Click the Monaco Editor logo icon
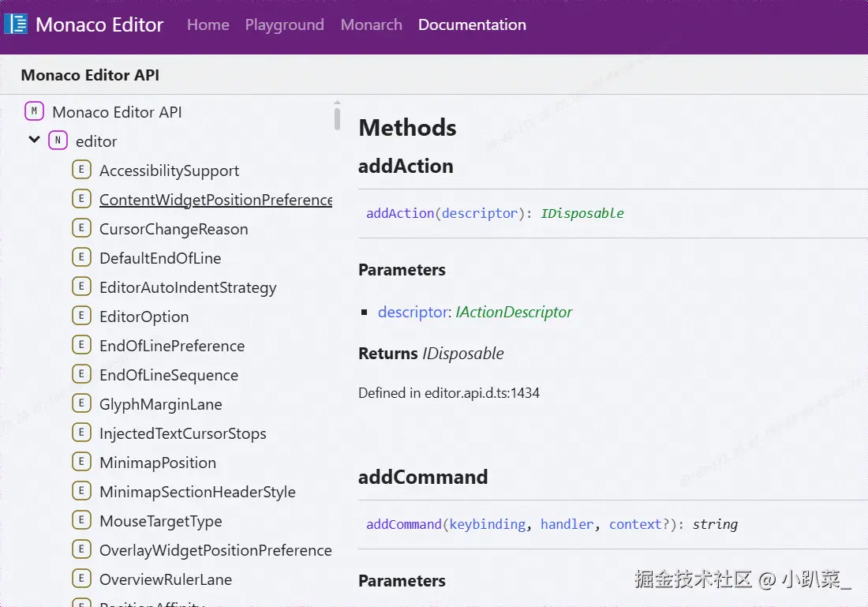Viewport: 868px width, 607px height. coord(16,24)
